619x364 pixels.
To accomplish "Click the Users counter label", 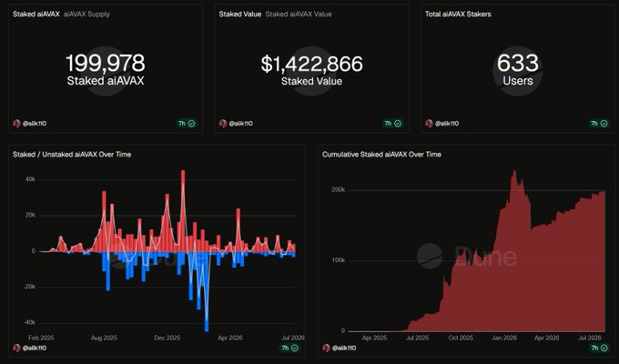I will tap(518, 81).
